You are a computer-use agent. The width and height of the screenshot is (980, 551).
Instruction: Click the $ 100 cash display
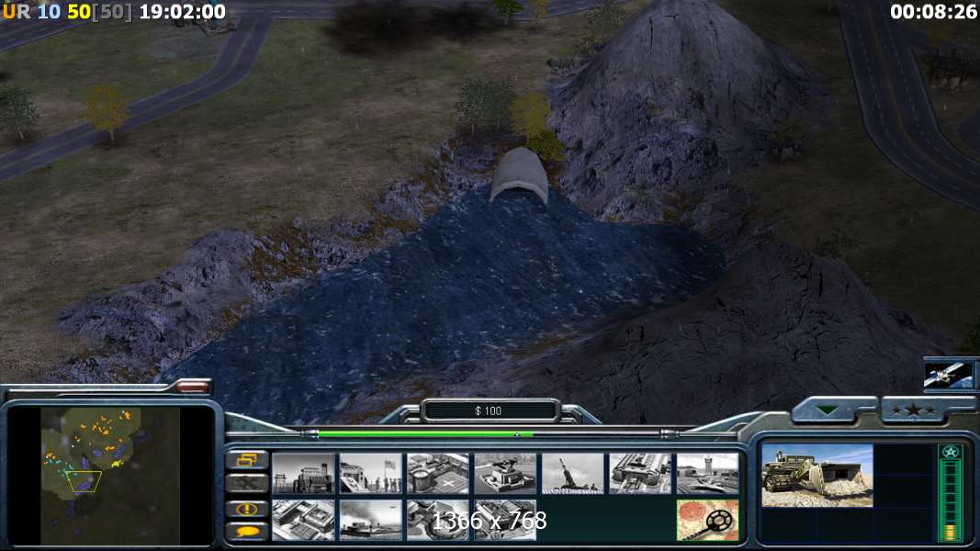[490, 411]
